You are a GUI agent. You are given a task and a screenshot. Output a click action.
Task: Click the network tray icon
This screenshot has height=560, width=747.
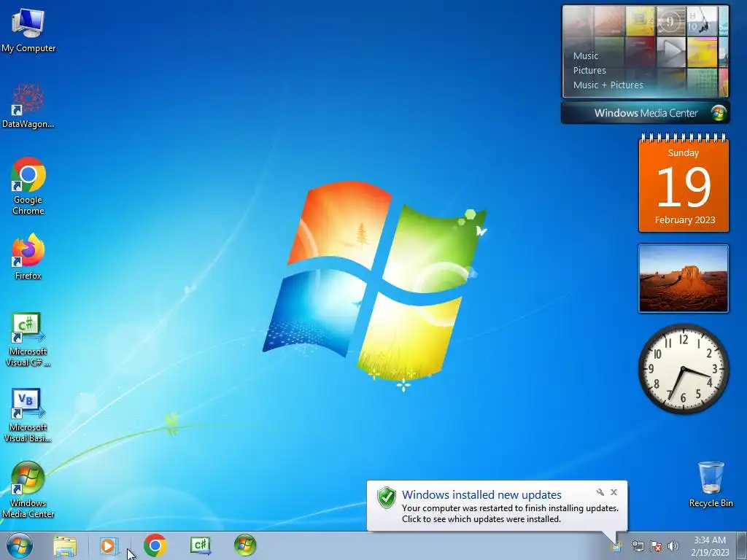tap(638, 546)
